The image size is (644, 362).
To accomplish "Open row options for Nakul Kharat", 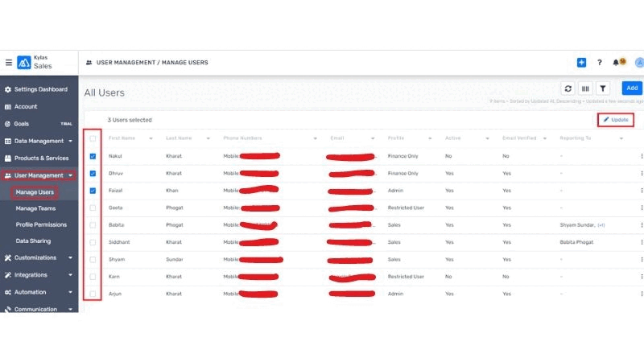I will pyautogui.click(x=642, y=156).
